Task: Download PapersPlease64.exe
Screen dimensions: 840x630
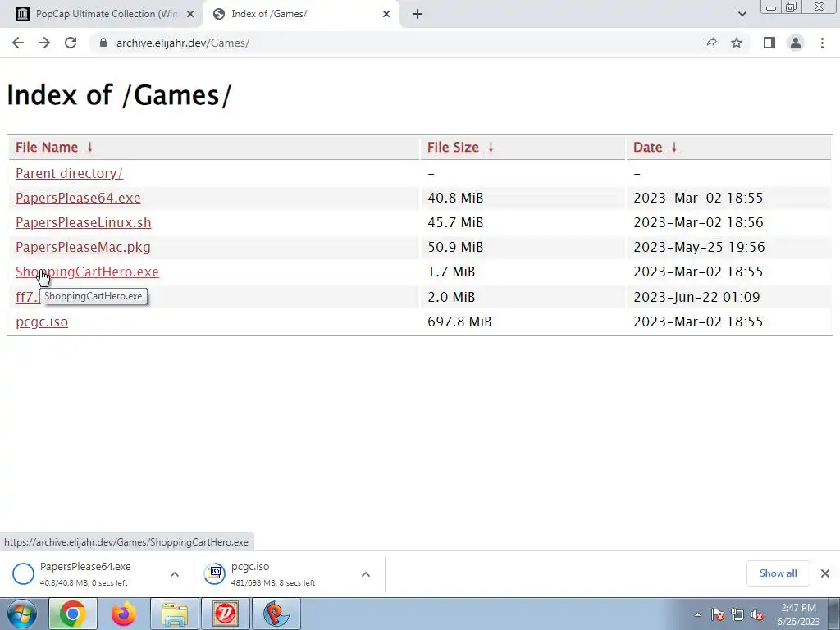Action: (78, 199)
